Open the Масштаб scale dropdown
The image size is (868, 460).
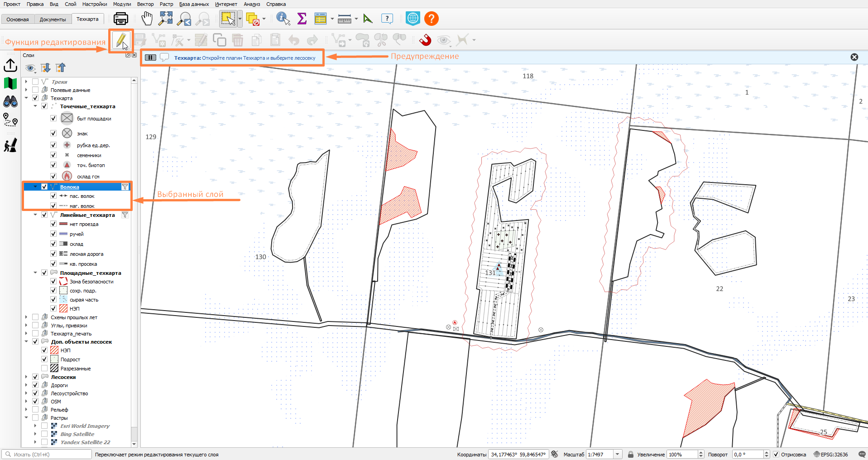617,454
